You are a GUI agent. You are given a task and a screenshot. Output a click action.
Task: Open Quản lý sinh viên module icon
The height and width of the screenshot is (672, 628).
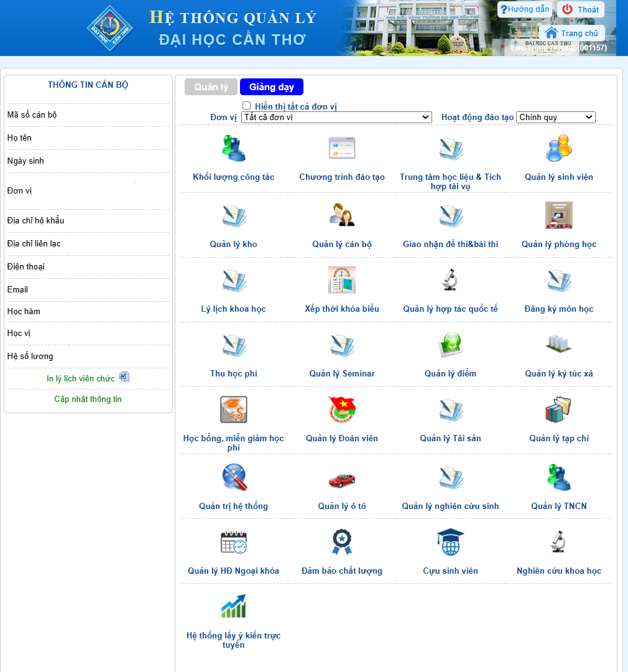558,148
